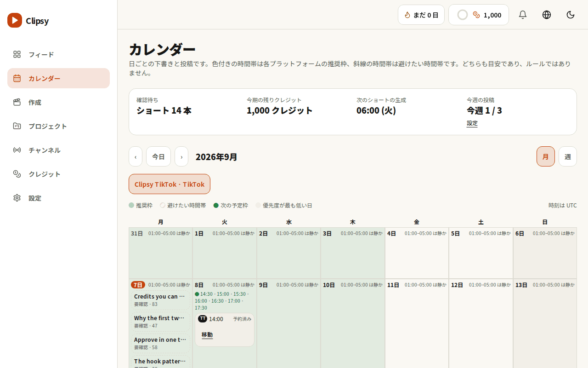The image size is (588, 368).
Task: Toggle the Clipsy TikTok · TikTok channel filter
Action: click(170, 184)
